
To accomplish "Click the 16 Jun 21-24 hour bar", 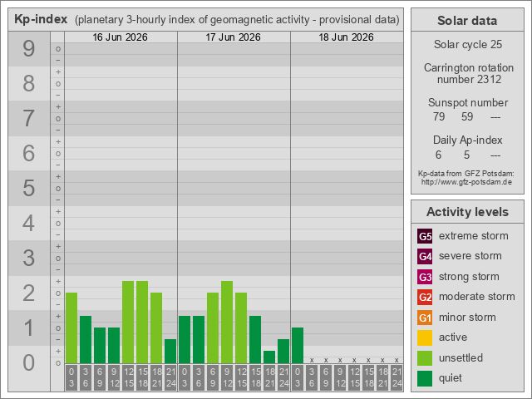I will pos(170,351).
